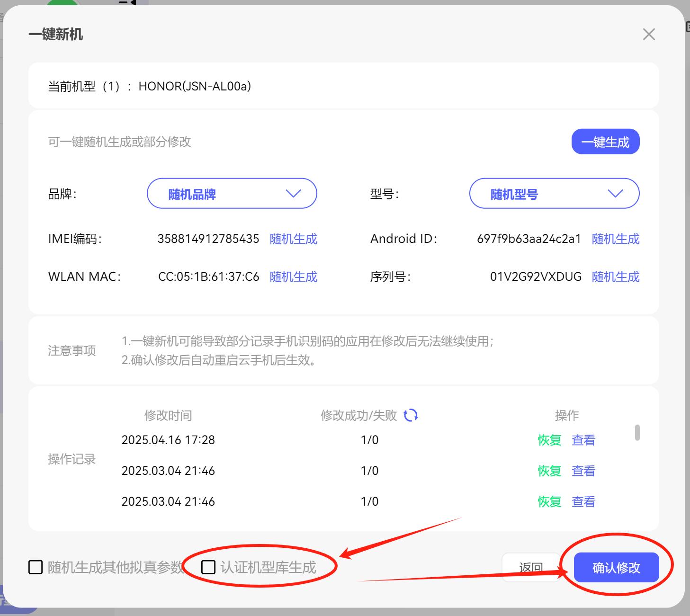The image size is (690, 616).
Task: Enable 随机生成其他拟真参数 checkbox
Action: (x=36, y=567)
